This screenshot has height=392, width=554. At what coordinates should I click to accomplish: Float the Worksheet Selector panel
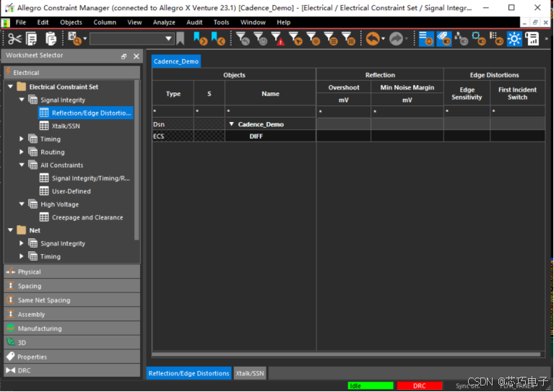coord(124,56)
